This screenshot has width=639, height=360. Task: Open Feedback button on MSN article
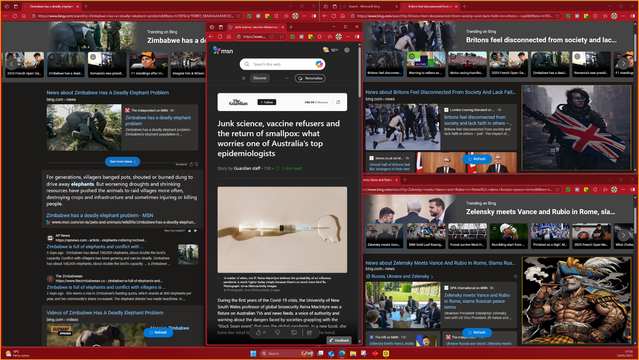(339, 340)
